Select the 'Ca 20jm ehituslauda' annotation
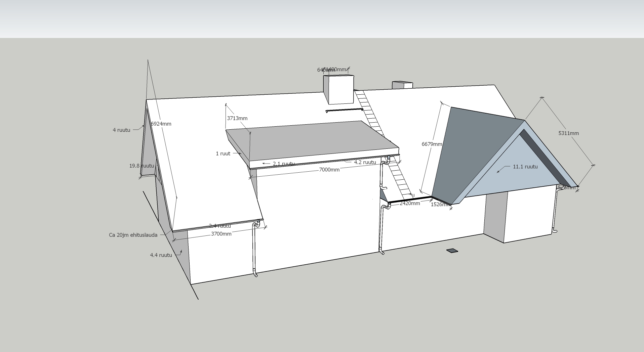Screen dimensions: 644x352 [133, 235]
